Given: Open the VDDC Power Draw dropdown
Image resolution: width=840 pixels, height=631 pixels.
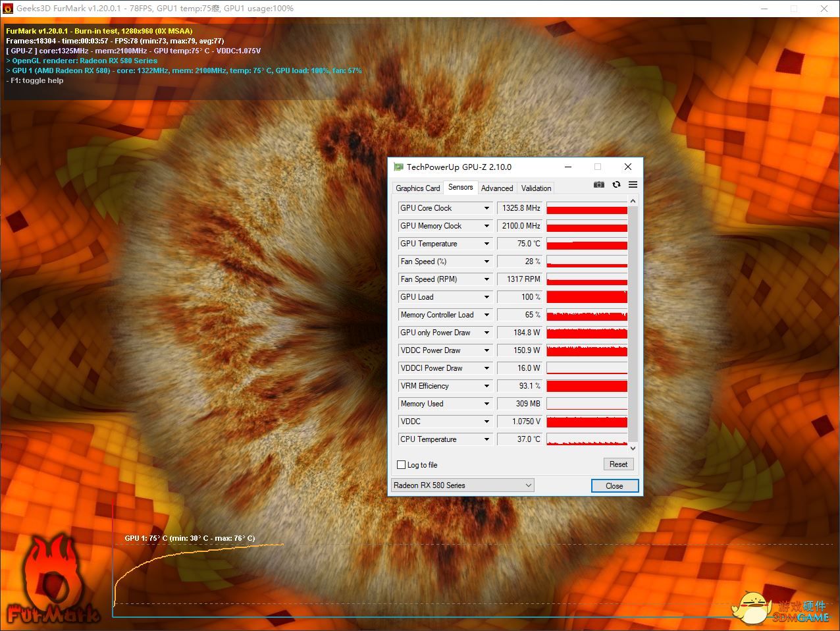Looking at the screenshot, I should pos(486,350).
